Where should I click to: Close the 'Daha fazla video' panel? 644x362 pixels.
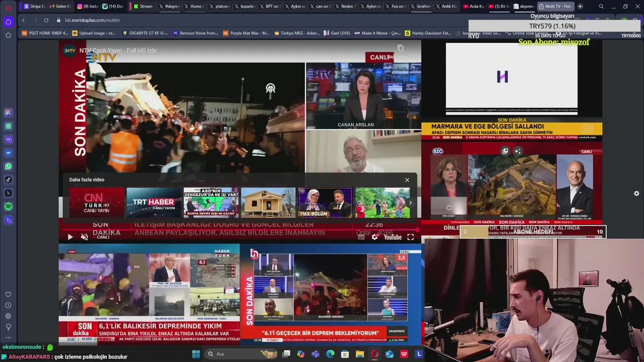tap(407, 179)
